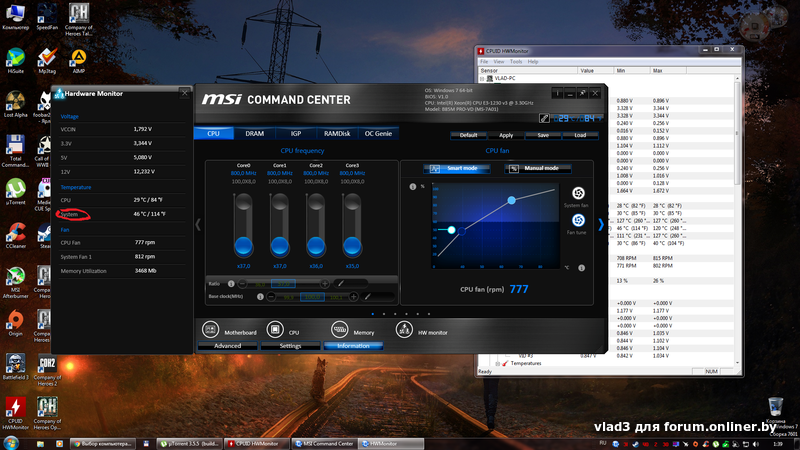Viewport: 800px width, 450px height.
Task: Click the Base clock edit pencil icon
Action: pyautogui.click(x=367, y=296)
